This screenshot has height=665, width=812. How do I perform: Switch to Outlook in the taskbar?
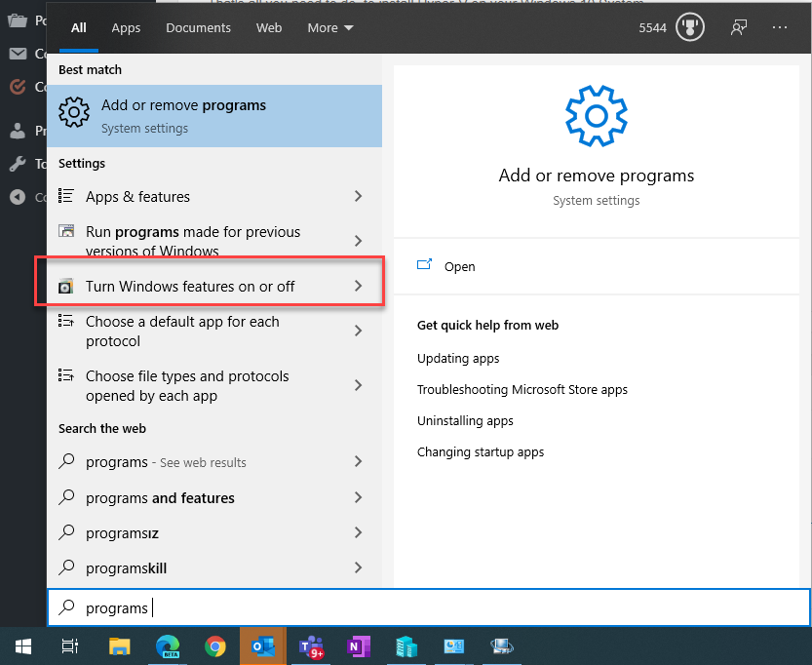coord(263,646)
